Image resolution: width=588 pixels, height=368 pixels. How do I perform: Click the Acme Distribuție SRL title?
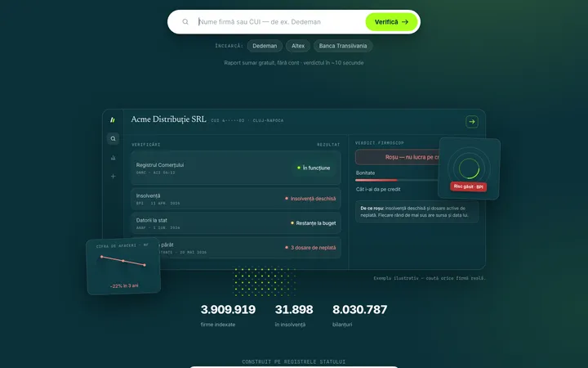pyautogui.click(x=168, y=119)
